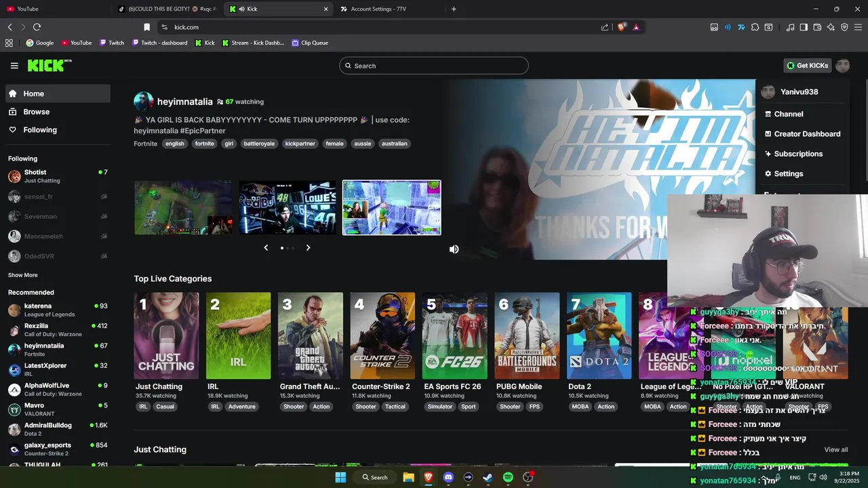Click the Kick search field
This screenshot has width=868, height=488.
click(x=434, y=66)
